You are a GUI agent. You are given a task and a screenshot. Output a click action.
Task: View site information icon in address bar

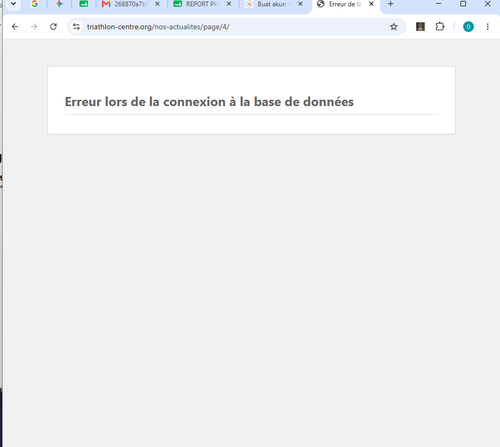76,27
